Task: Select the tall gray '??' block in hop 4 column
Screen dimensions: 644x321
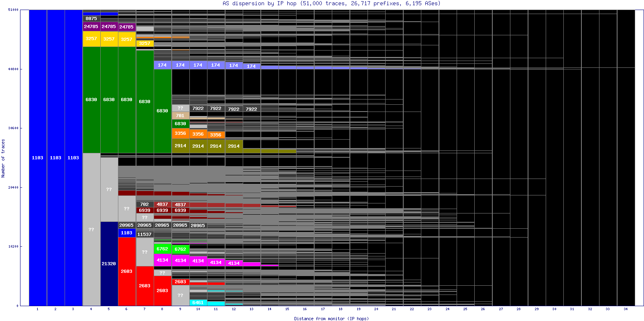Action: 91,230
